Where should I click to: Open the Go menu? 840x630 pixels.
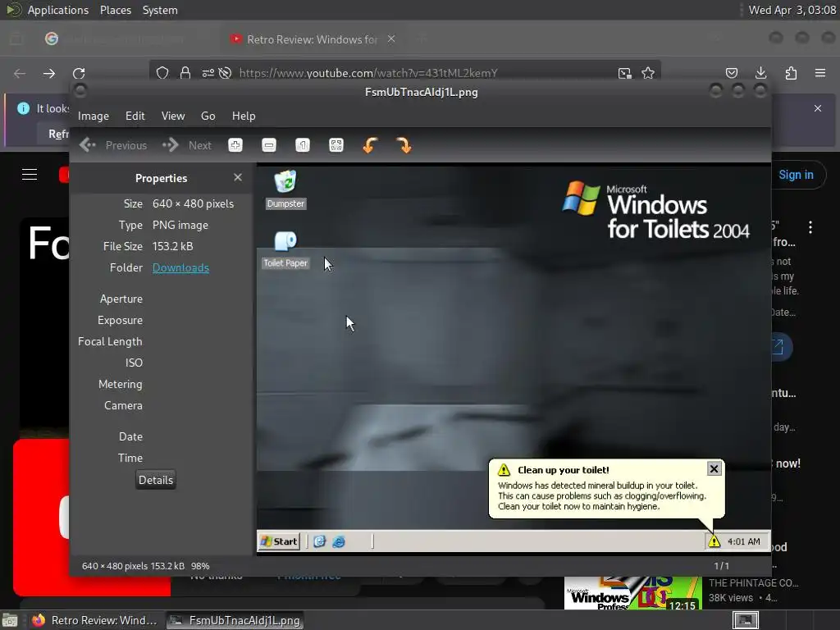(x=208, y=116)
